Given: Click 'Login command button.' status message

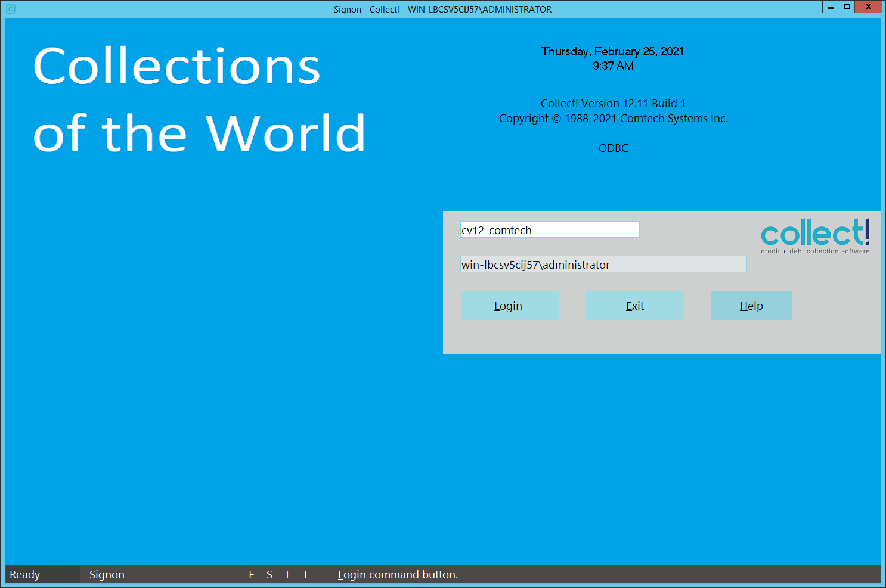Looking at the screenshot, I should (x=398, y=575).
